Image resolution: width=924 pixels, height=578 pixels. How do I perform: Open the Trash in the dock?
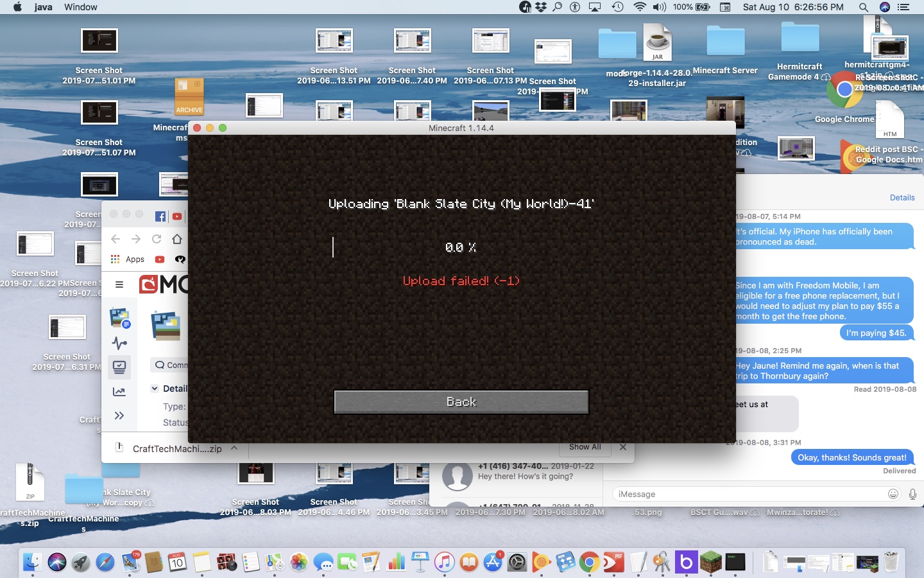(x=891, y=563)
